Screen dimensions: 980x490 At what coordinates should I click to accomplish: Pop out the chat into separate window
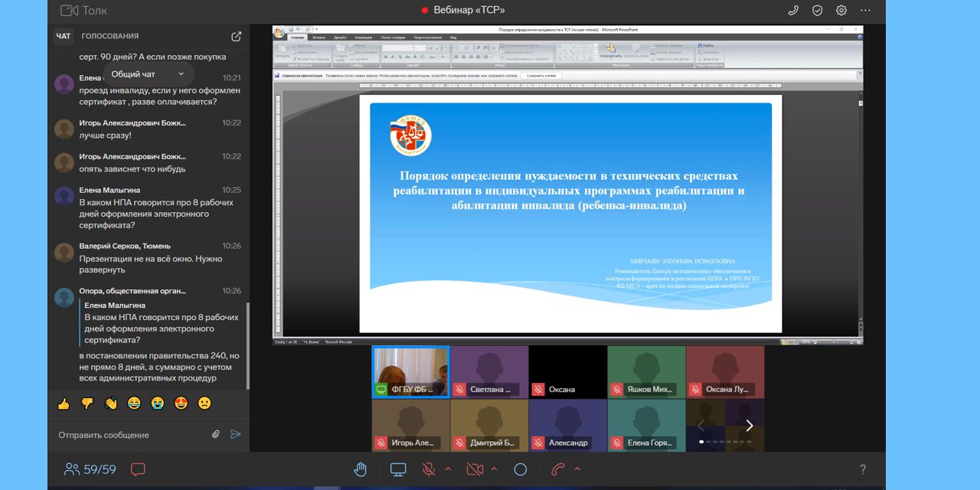237,36
